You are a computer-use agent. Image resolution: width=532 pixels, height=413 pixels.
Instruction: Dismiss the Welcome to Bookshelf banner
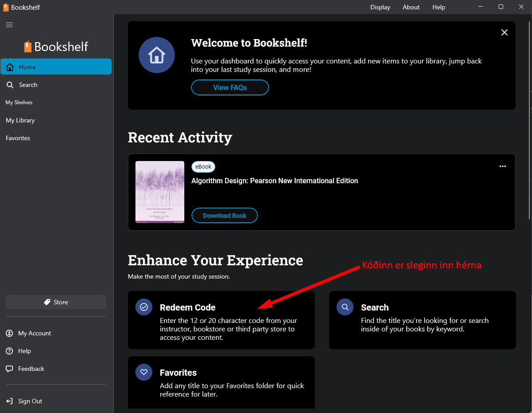[x=504, y=32]
